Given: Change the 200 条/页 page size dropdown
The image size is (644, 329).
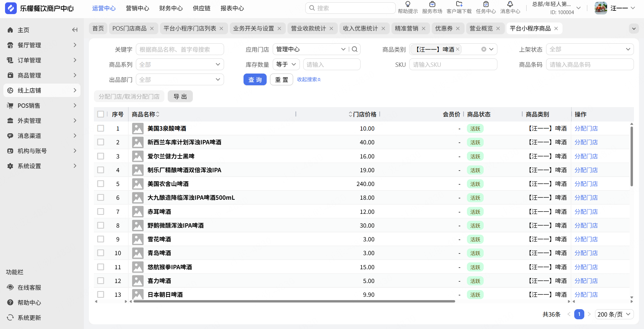Looking at the screenshot, I should pyautogui.click(x=614, y=314).
